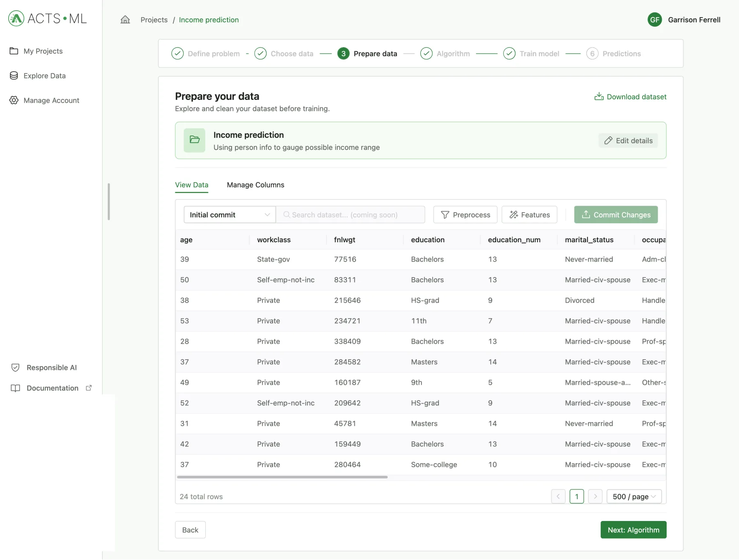Select page 1 in pagination

[577, 496]
